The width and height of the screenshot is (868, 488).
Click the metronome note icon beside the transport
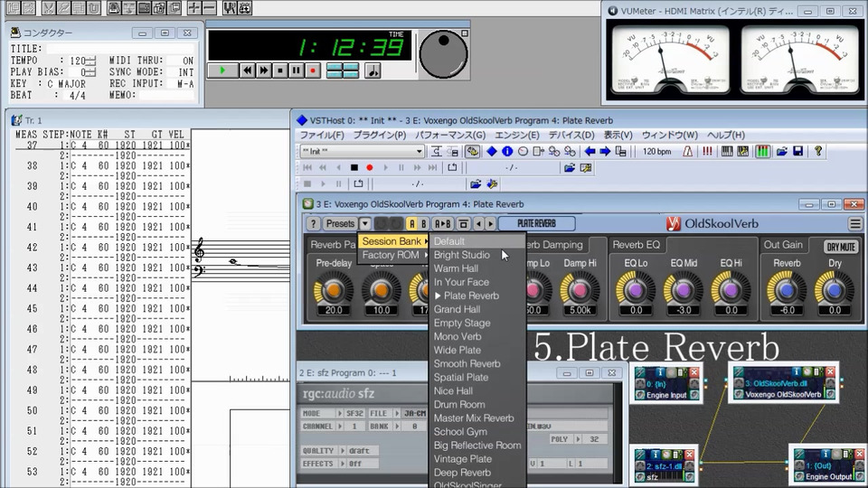tap(373, 70)
